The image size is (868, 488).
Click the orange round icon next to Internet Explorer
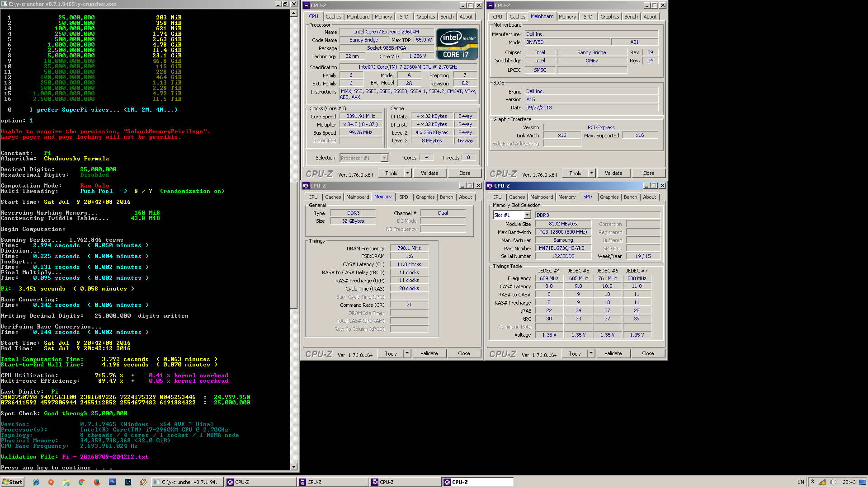51,482
